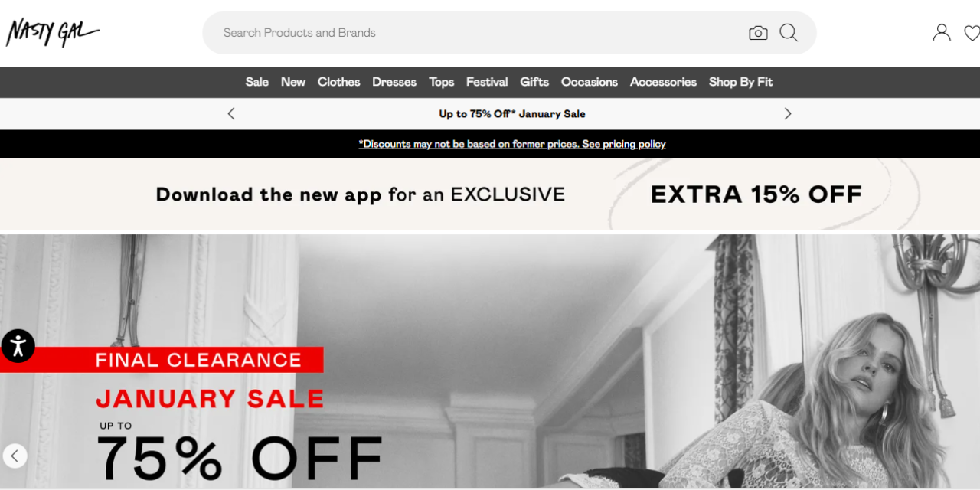This screenshot has height=490, width=980.
Task: Select Shop By Fit menu
Action: point(740,82)
